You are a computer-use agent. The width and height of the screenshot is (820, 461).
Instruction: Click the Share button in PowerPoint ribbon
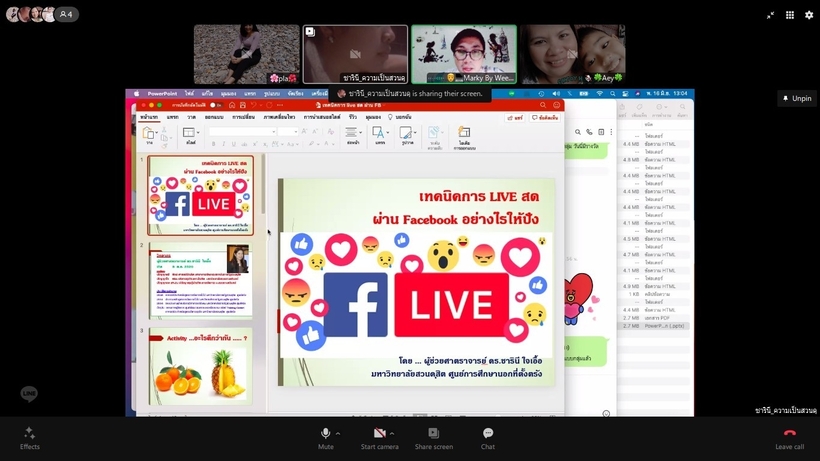click(x=515, y=118)
